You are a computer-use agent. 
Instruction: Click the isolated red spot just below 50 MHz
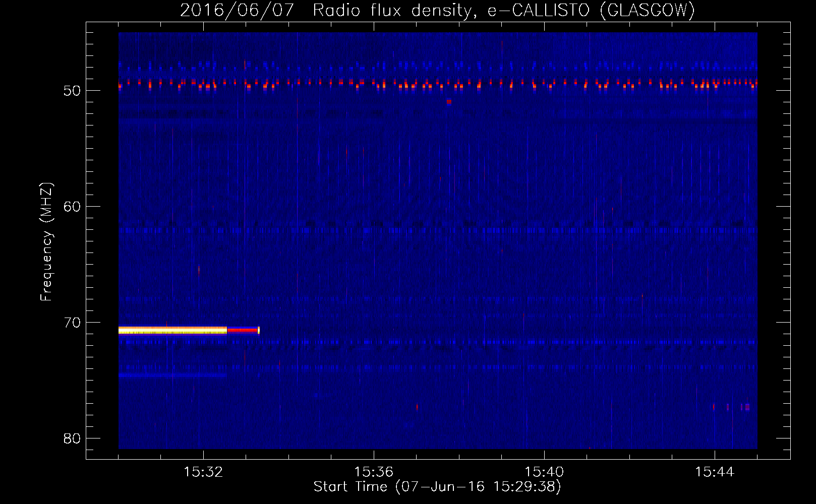point(449,101)
